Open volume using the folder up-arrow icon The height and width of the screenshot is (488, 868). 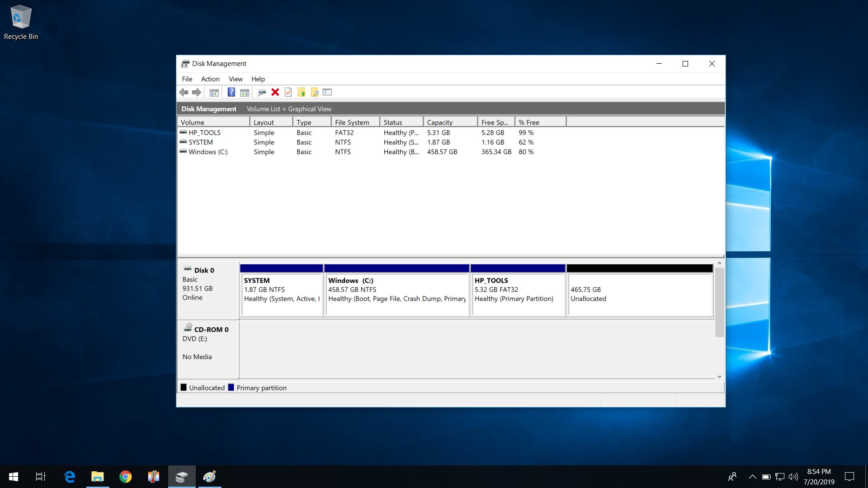(302, 92)
